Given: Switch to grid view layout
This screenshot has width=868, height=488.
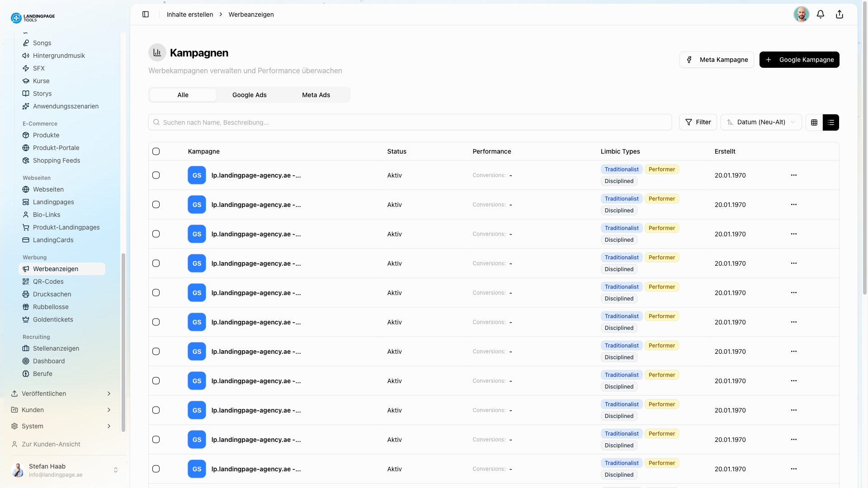Looking at the screenshot, I should tap(814, 122).
